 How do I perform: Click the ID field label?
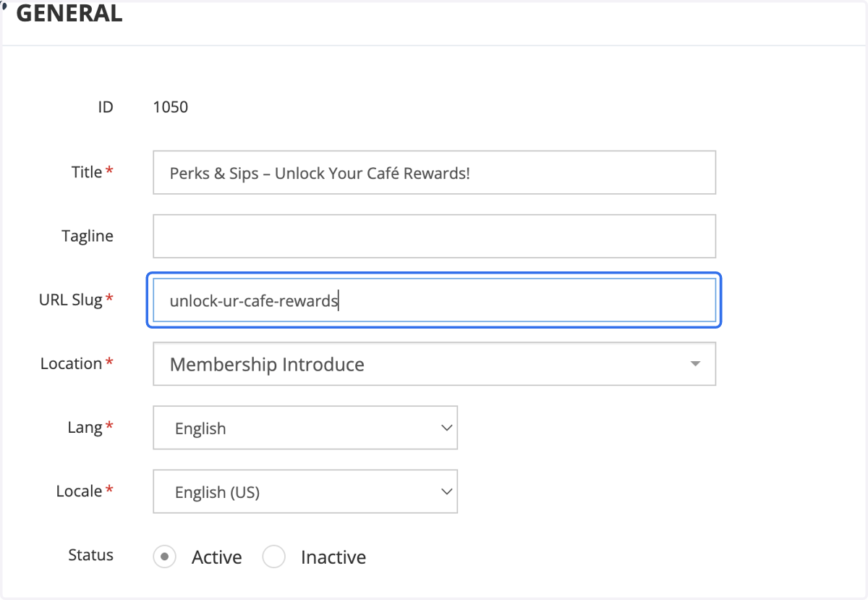click(x=106, y=107)
